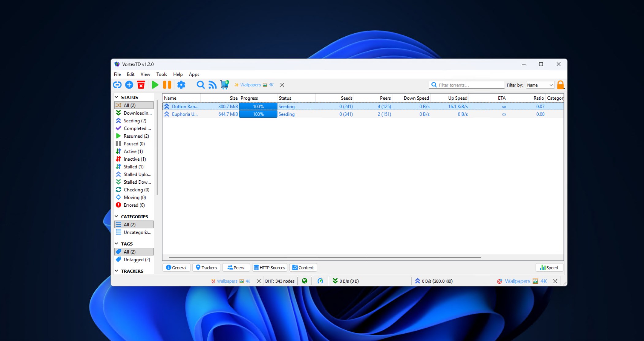Click the connection status globe icon
Image resolution: width=644 pixels, height=341 pixels.
305,281
